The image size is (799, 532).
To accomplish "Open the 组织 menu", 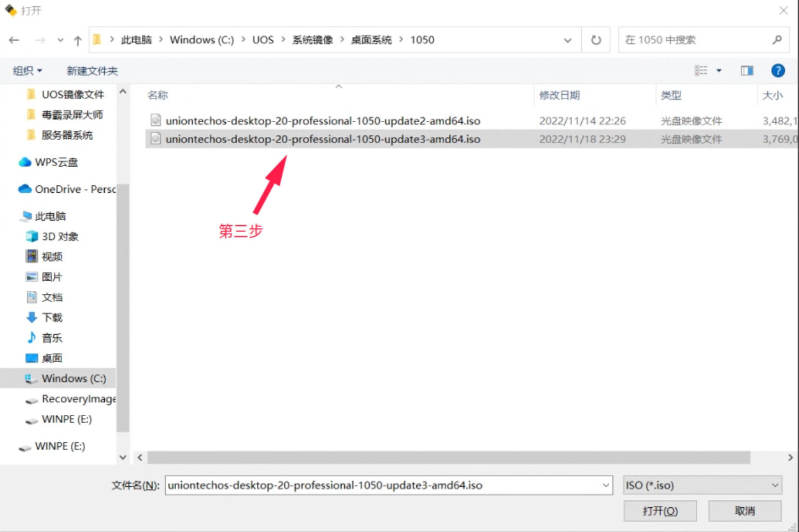I will 27,71.
